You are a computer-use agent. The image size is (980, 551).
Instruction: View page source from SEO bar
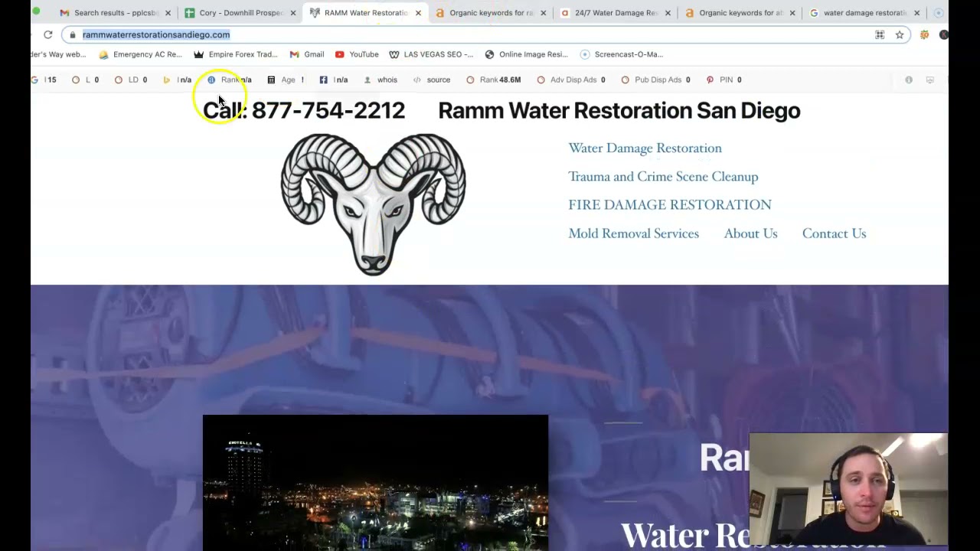click(x=431, y=80)
